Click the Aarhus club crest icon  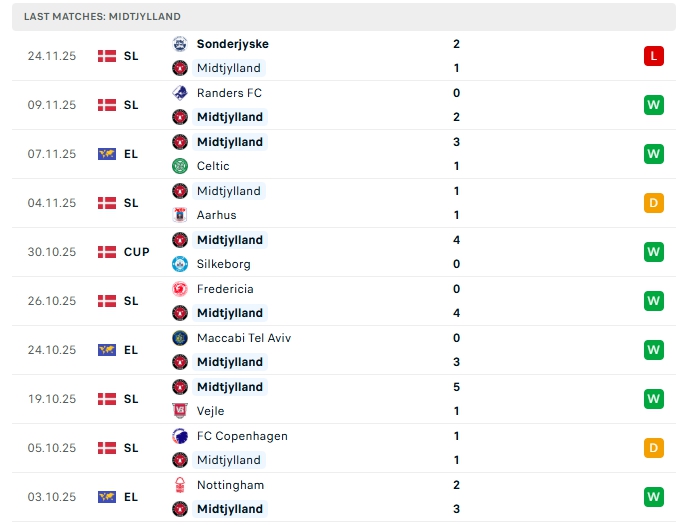pos(180,215)
